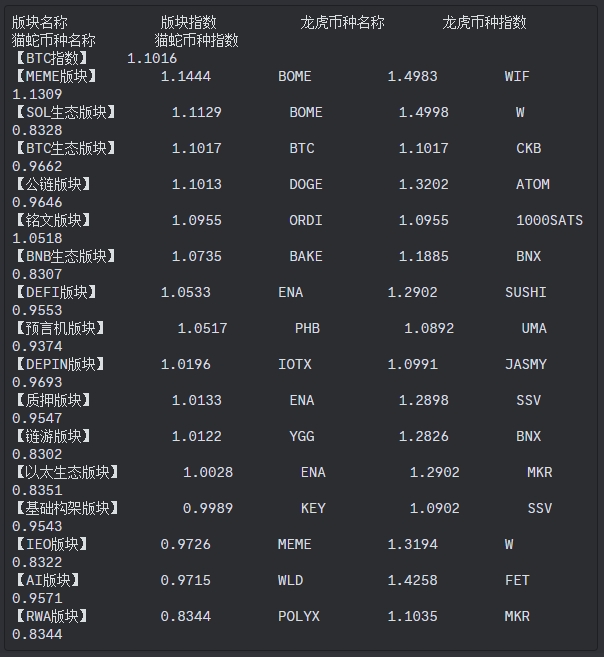This screenshot has width=604, height=657.
Task: Click the YGG coin name
Action: click(302, 437)
